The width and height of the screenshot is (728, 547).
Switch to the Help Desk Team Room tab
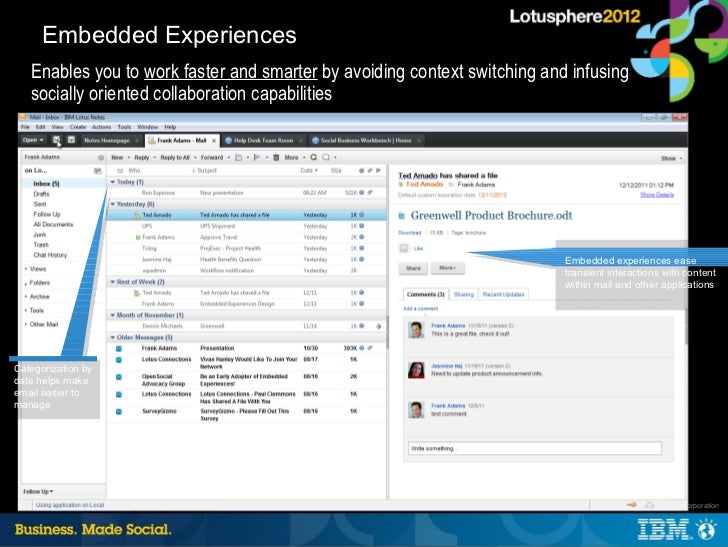[263, 140]
